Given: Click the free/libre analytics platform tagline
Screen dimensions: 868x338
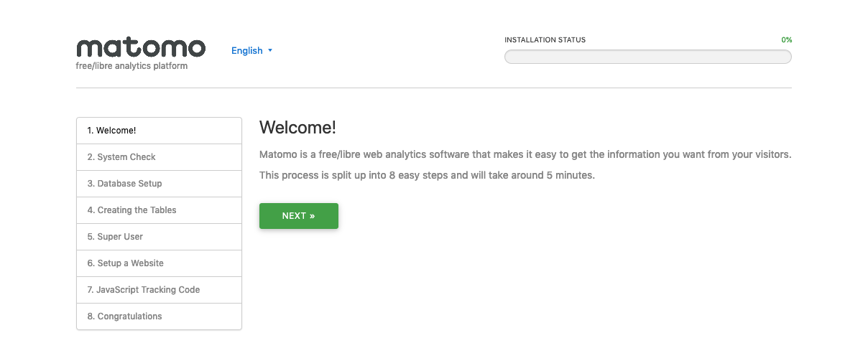Looking at the screenshot, I should (x=131, y=66).
